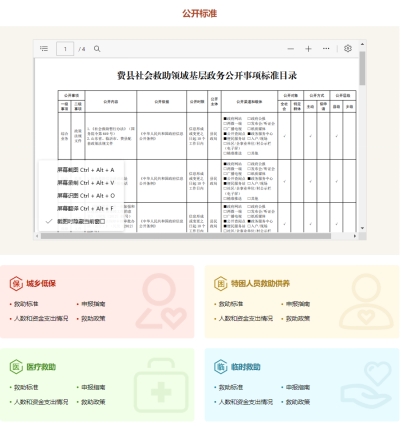Open the PDF table of contents panel

[44, 49]
